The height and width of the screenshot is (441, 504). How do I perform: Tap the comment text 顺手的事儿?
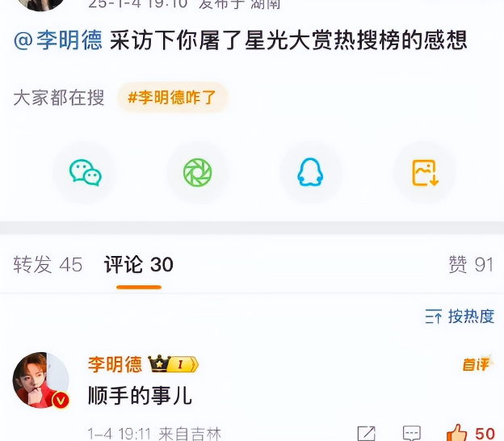(141, 395)
